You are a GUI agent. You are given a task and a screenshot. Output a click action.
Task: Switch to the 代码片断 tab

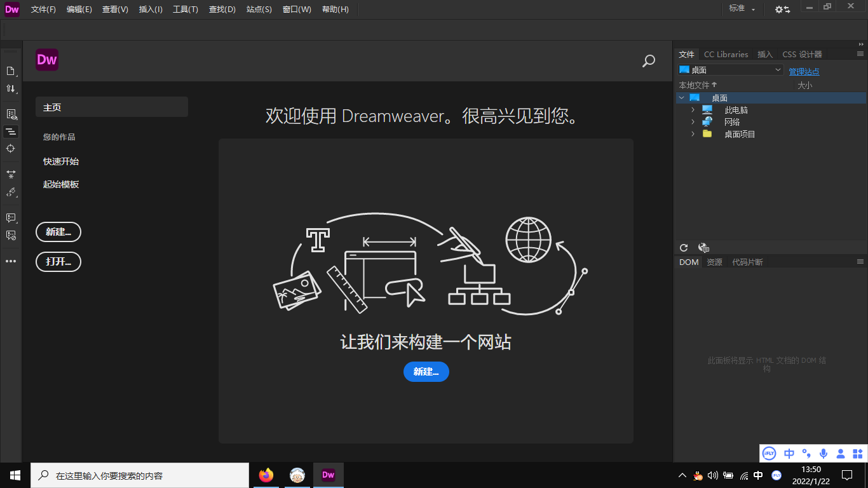[747, 262]
